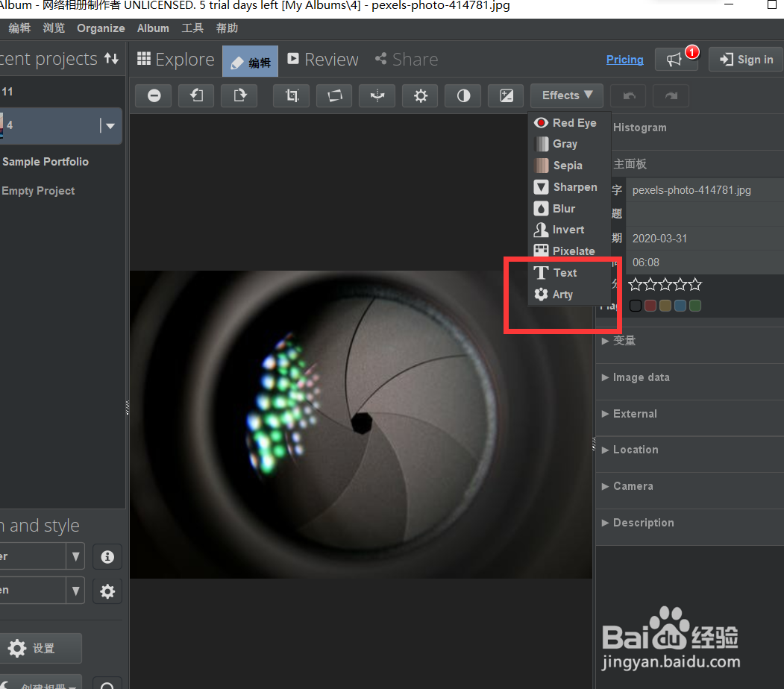The image size is (784, 689).
Task: Open the 帮助 menu
Action: pyautogui.click(x=227, y=28)
